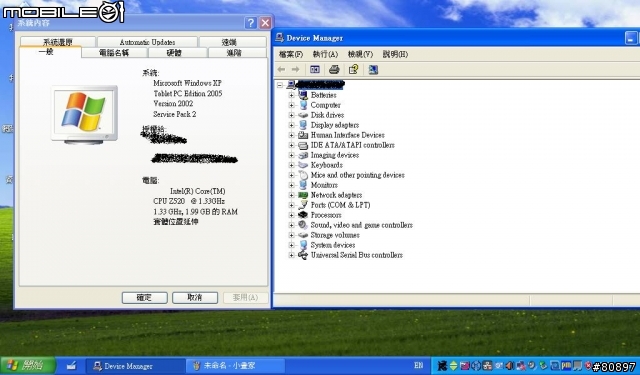This screenshot has width=640, height=375.
Task: Expand the Computer node
Action: pyautogui.click(x=291, y=105)
